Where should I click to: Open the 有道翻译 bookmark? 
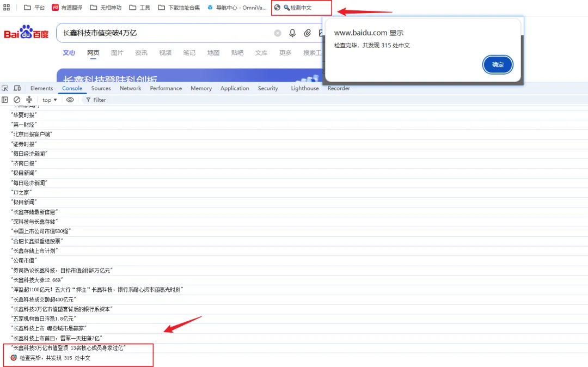pyautogui.click(x=67, y=8)
